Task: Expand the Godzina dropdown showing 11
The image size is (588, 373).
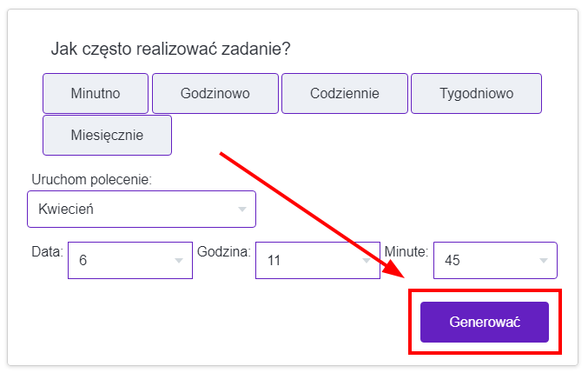Action: coord(308,260)
